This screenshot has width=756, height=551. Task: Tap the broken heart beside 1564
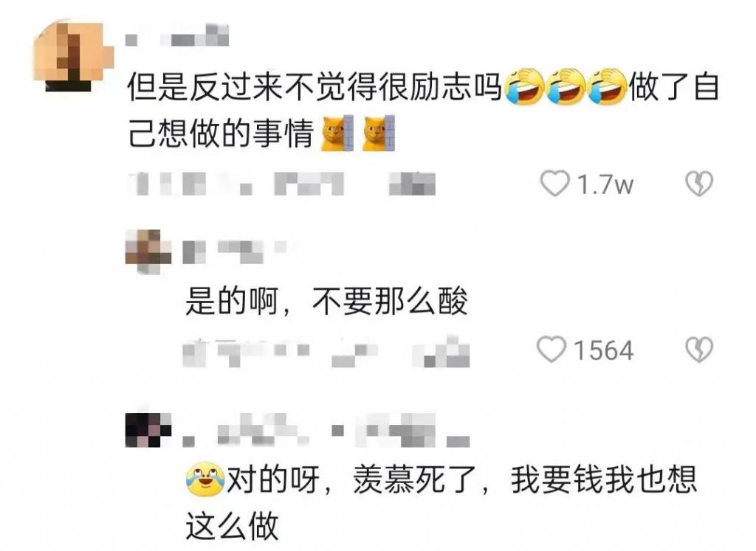699,349
